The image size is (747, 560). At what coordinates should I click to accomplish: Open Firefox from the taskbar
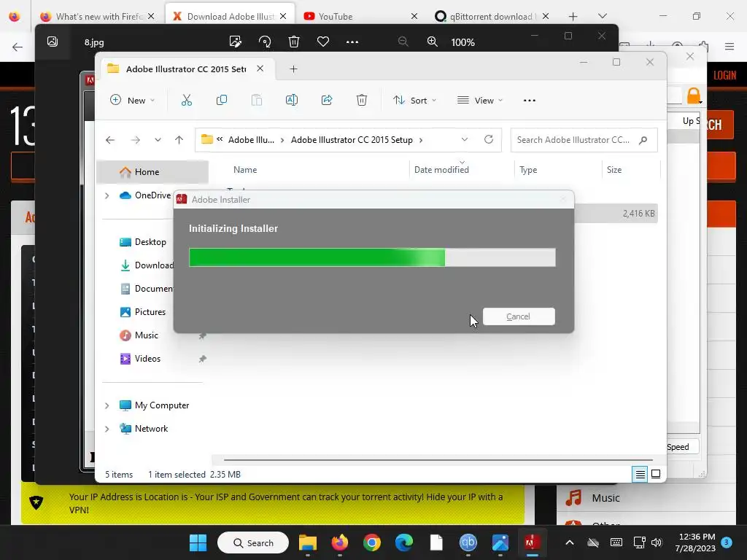[340, 542]
